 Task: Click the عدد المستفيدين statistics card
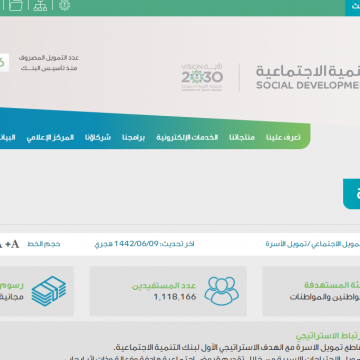click(168, 291)
